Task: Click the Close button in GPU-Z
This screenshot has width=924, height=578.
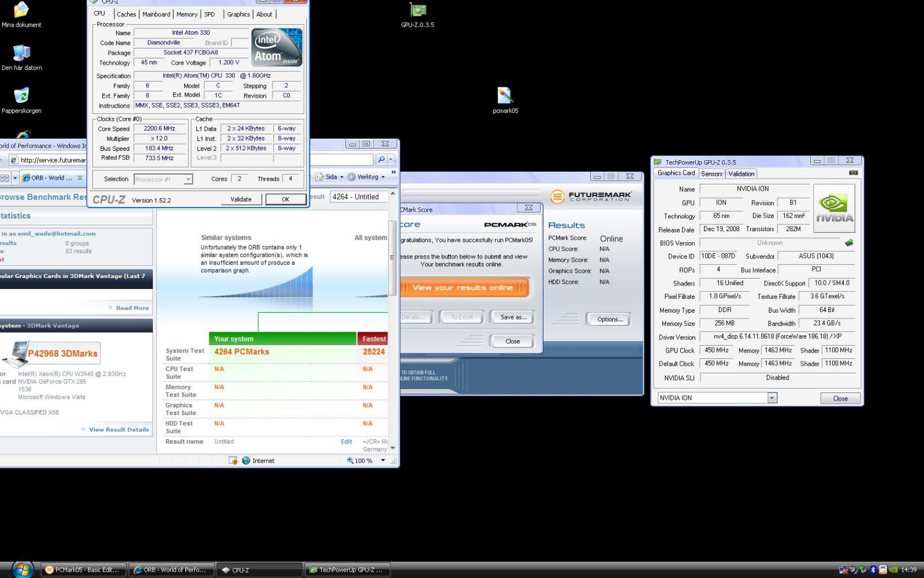Action: point(840,398)
